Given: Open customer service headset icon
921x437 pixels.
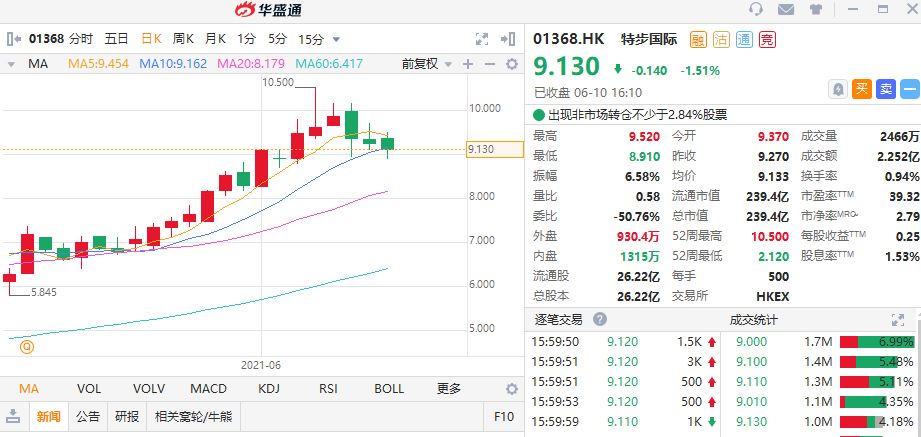Looking at the screenshot, I should click(x=757, y=9).
